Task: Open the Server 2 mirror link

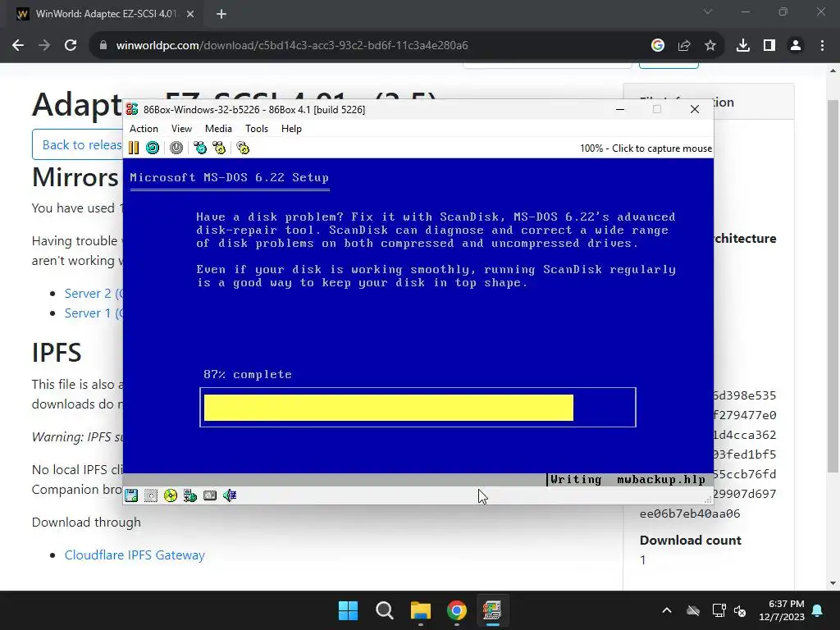Action: pos(94,294)
